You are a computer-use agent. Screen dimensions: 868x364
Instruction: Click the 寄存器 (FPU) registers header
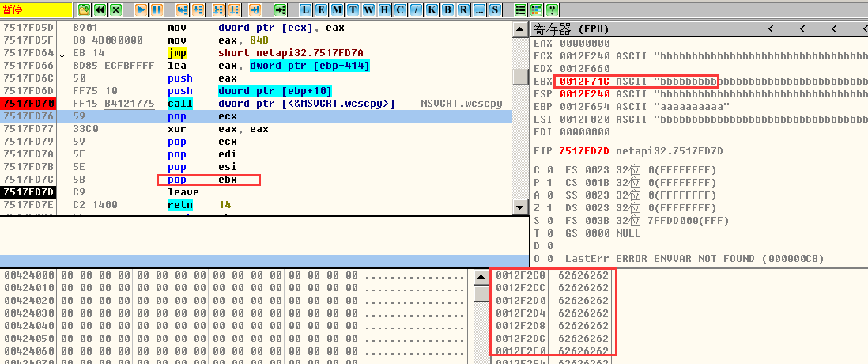pyautogui.click(x=577, y=28)
